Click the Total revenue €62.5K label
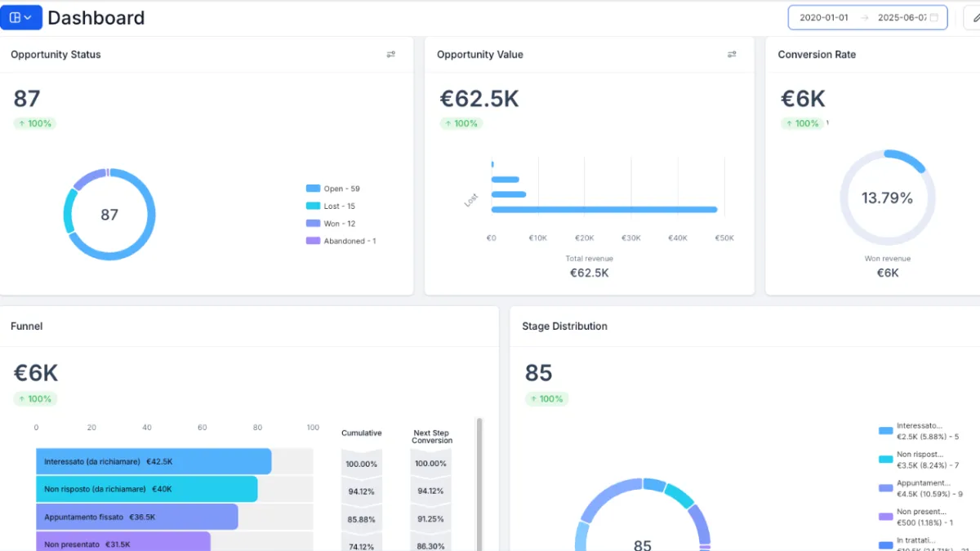The width and height of the screenshot is (980, 551). point(589,266)
